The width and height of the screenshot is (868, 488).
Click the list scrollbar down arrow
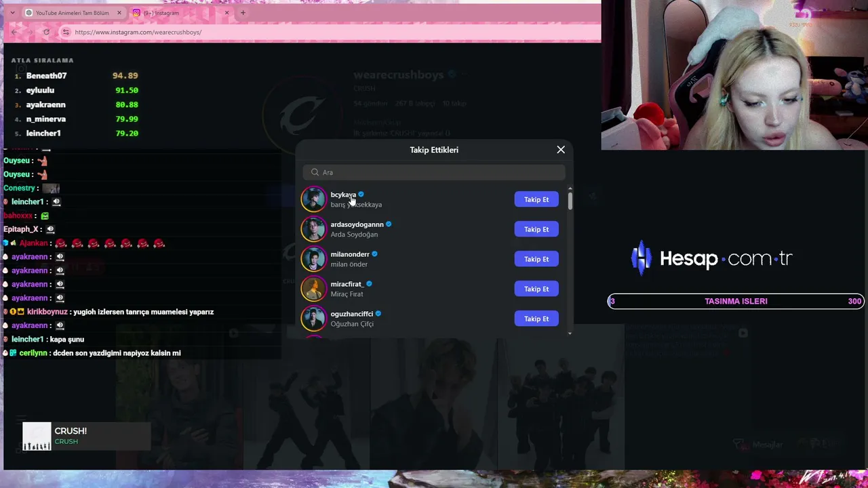point(570,333)
